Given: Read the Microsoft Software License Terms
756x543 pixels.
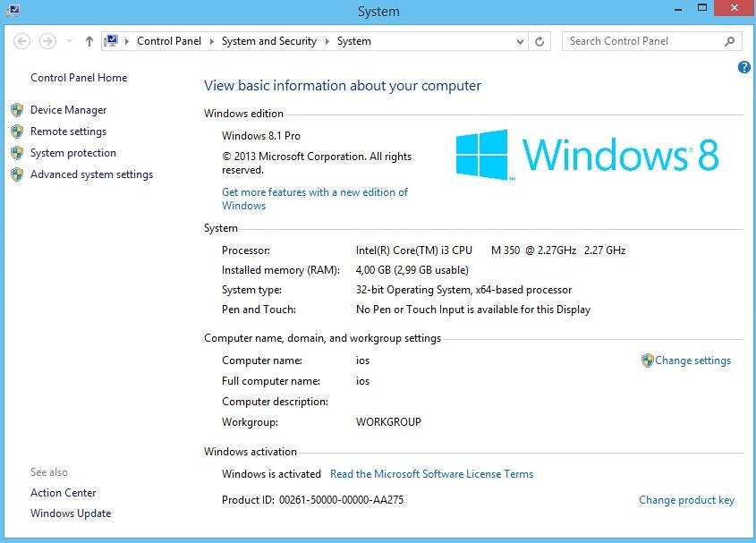Looking at the screenshot, I should coord(431,474).
